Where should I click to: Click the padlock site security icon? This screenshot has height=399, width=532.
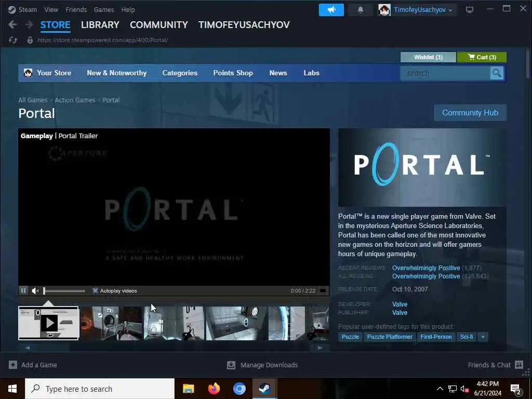point(30,40)
